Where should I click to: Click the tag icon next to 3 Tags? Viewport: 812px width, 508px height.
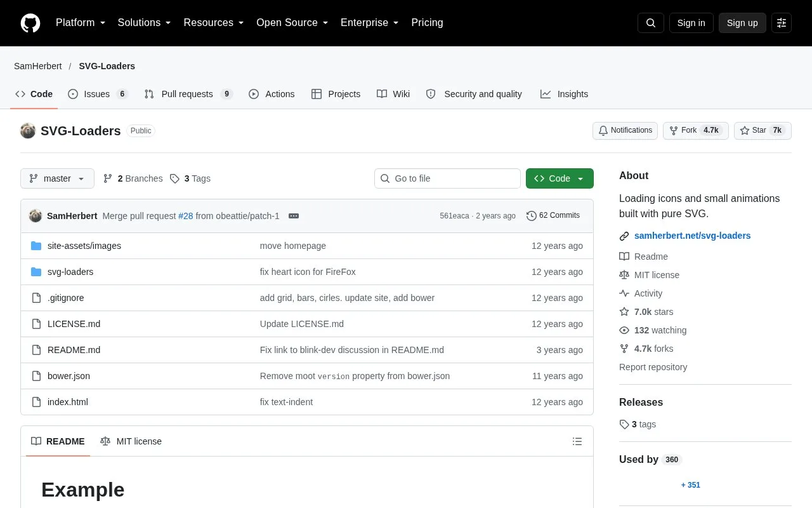pos(174,178)
